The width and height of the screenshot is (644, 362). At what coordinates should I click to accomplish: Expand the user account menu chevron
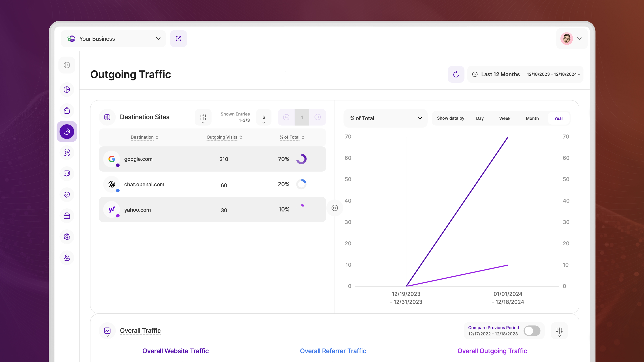(579, 39)
